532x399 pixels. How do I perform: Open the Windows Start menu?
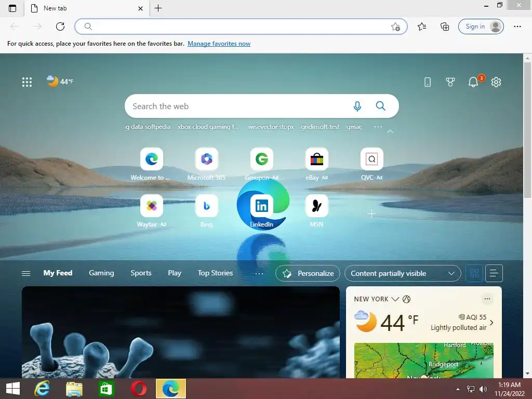click(13, 389)
